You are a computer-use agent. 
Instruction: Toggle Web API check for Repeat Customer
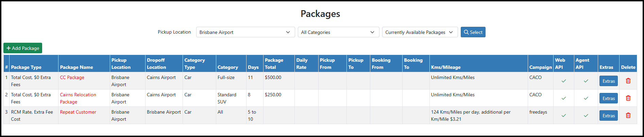tap(563, 116)
